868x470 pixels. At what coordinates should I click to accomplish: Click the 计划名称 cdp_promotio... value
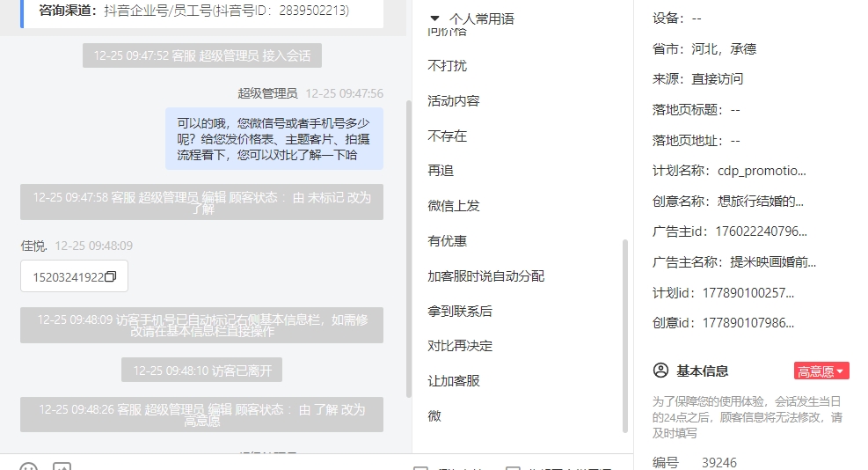coord(762,171)
